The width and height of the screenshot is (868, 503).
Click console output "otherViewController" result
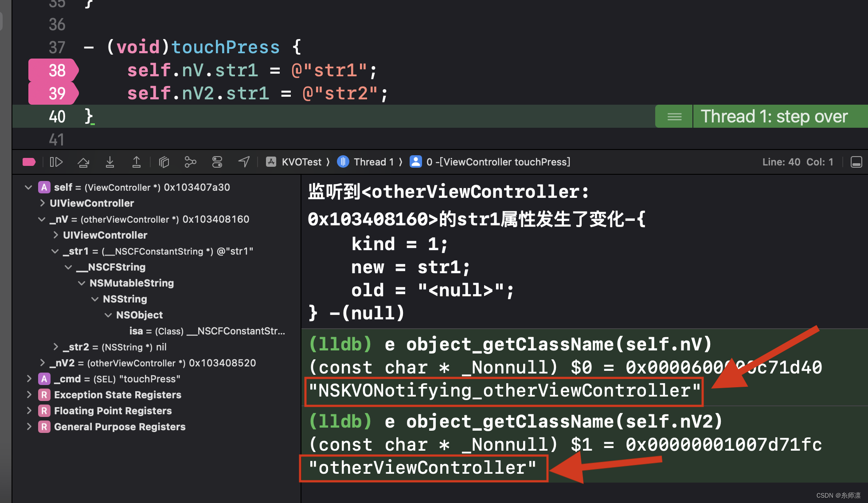(422, 468)
